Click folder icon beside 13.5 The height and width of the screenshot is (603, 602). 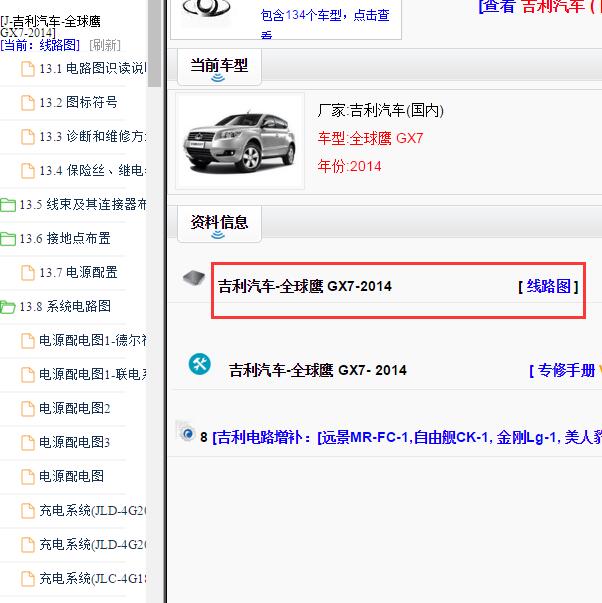point(8,205)
